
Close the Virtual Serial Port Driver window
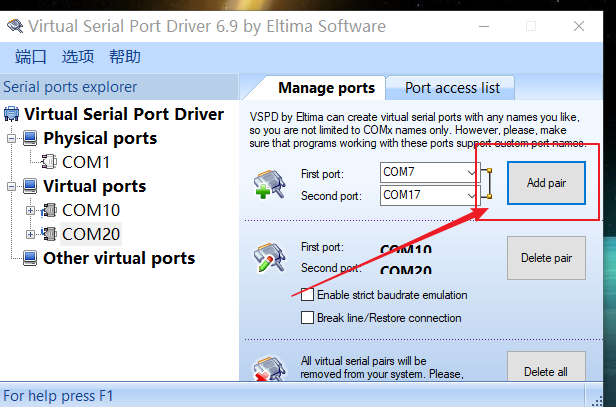pos(579,26)
